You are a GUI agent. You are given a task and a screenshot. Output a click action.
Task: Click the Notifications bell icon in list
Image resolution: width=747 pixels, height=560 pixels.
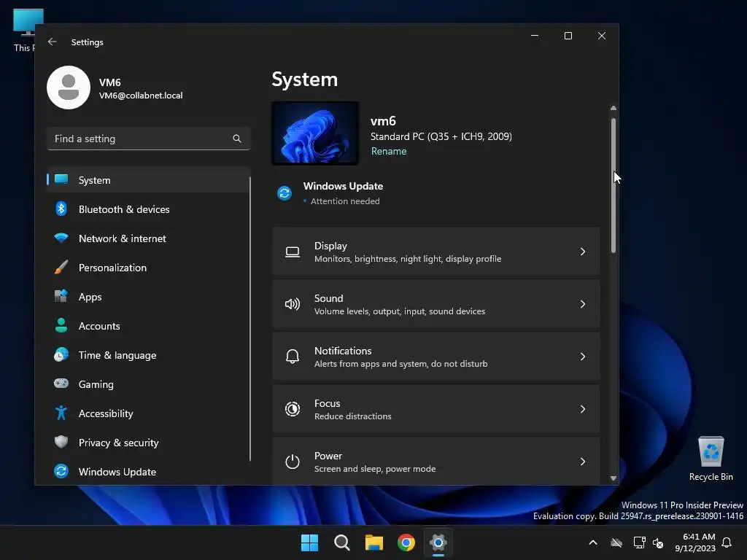click(x=293, y=357)
